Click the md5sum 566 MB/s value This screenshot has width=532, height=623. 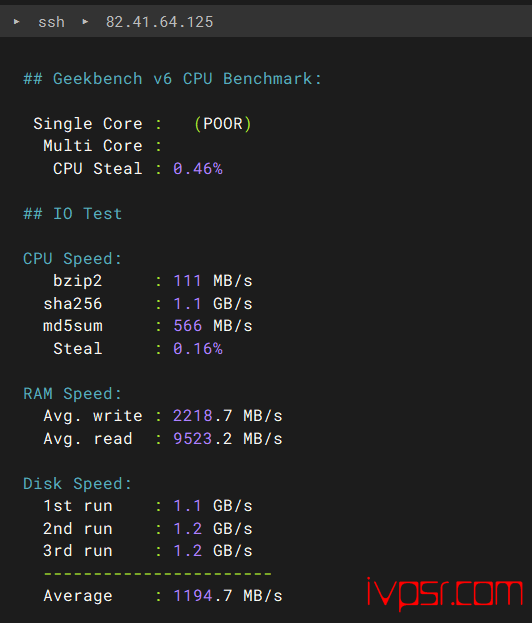point(213,326)
